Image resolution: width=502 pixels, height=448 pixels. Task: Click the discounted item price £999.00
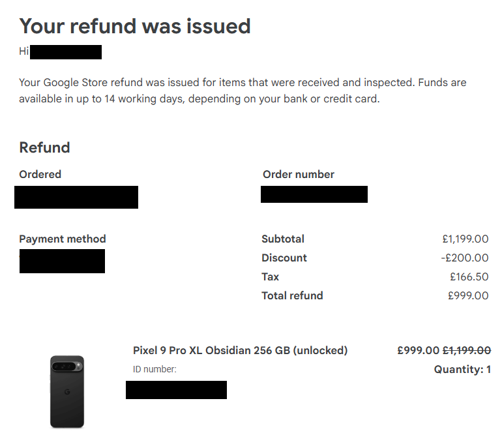tap(418, 350)
